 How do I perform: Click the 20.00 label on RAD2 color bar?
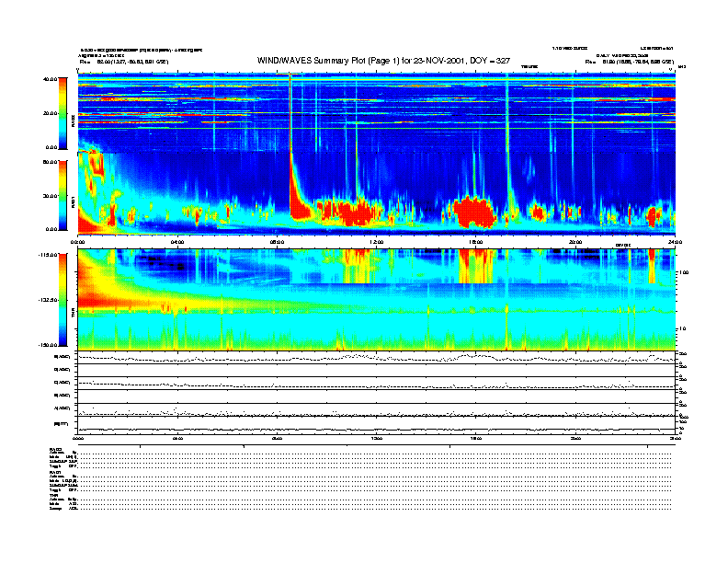coord(51,113)
